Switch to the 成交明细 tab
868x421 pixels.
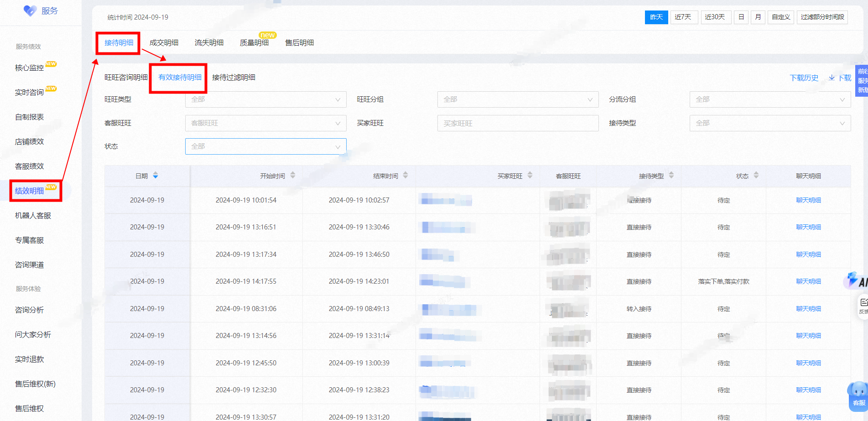coord(164,42)
